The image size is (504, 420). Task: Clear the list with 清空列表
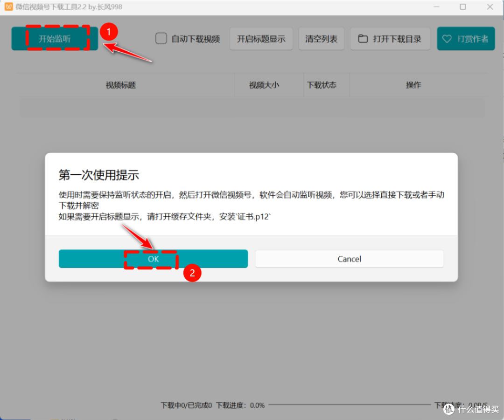tap(321, 39)
